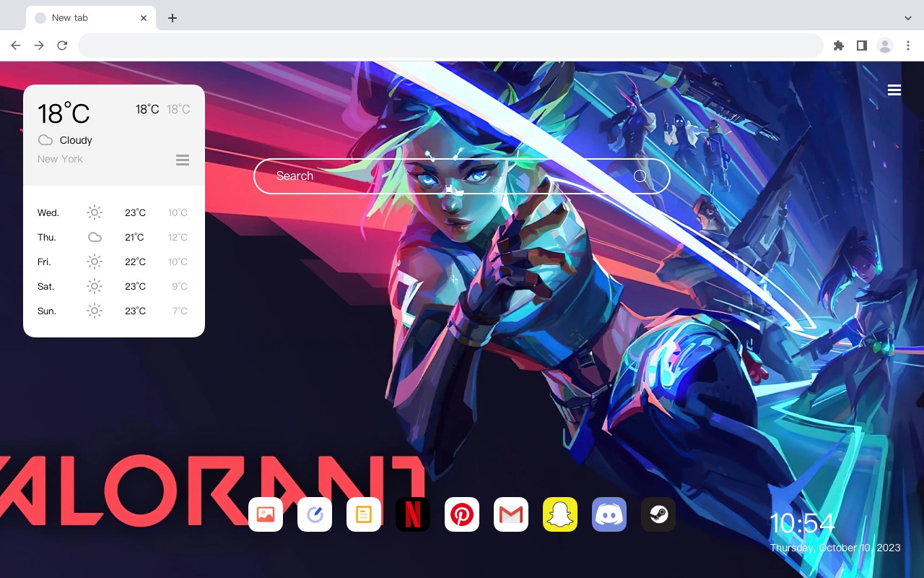Click the Thu. low of 12°C
Screen dimensions: 924x578
178,237
